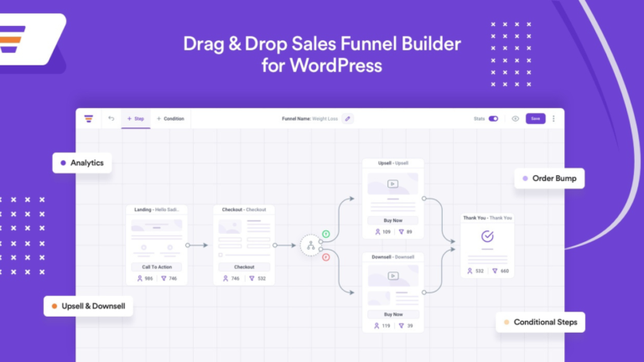
Task: Click the Order Bump label
Action: click(x=549, y=178)
